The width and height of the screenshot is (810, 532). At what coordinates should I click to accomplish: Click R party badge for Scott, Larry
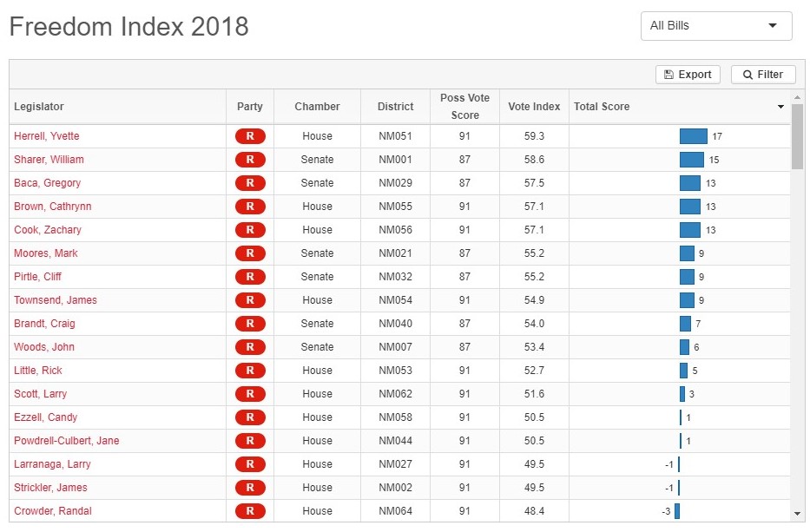coord(250,394)
